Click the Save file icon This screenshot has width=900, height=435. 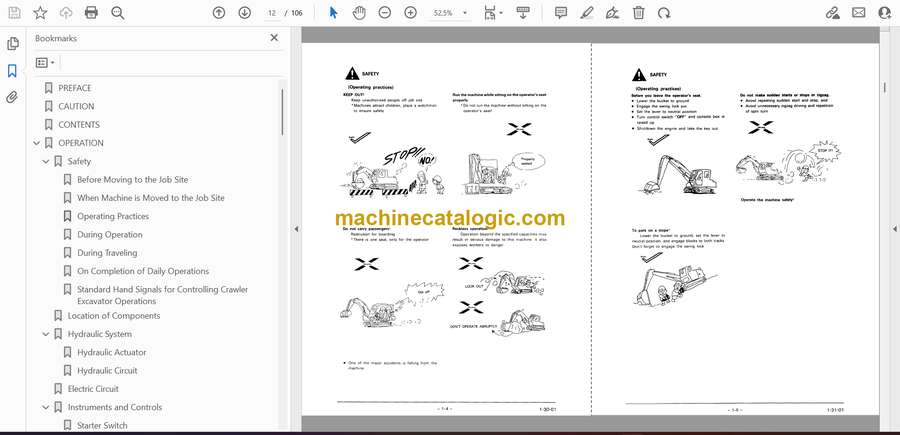[14, 13]
